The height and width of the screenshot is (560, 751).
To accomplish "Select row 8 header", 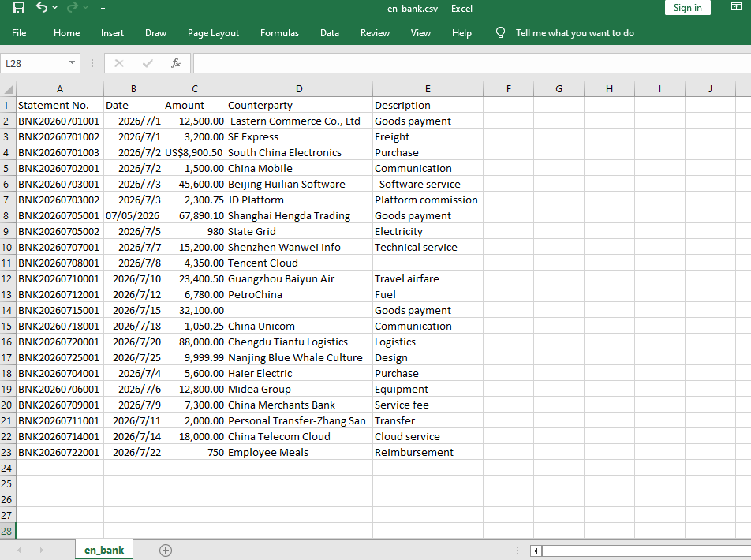I will 6,215.
